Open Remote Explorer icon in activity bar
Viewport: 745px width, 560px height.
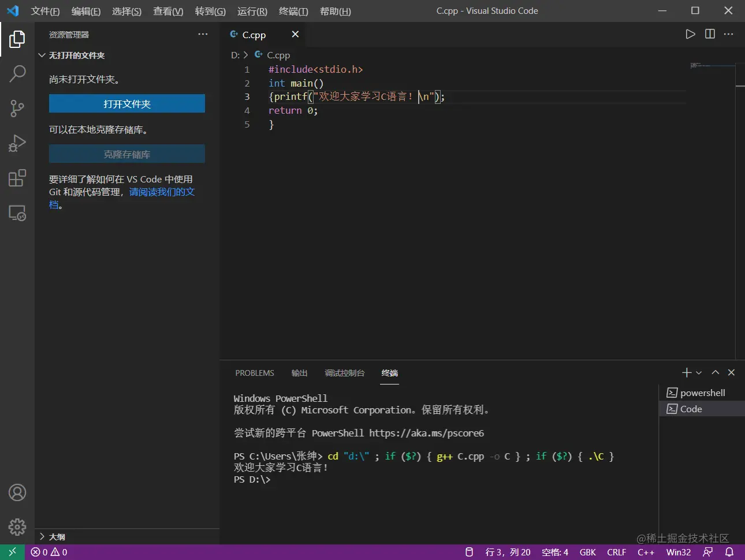click(x=17, y=213)
